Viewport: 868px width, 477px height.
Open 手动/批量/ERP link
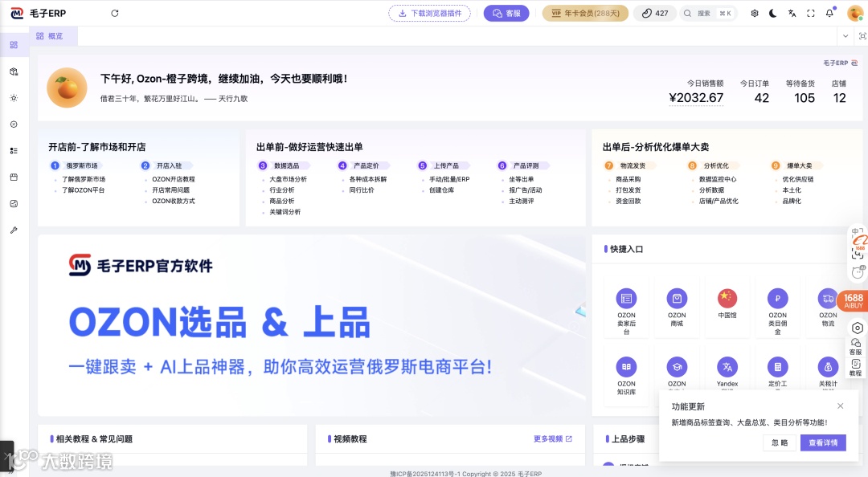[x=449, y=179]
